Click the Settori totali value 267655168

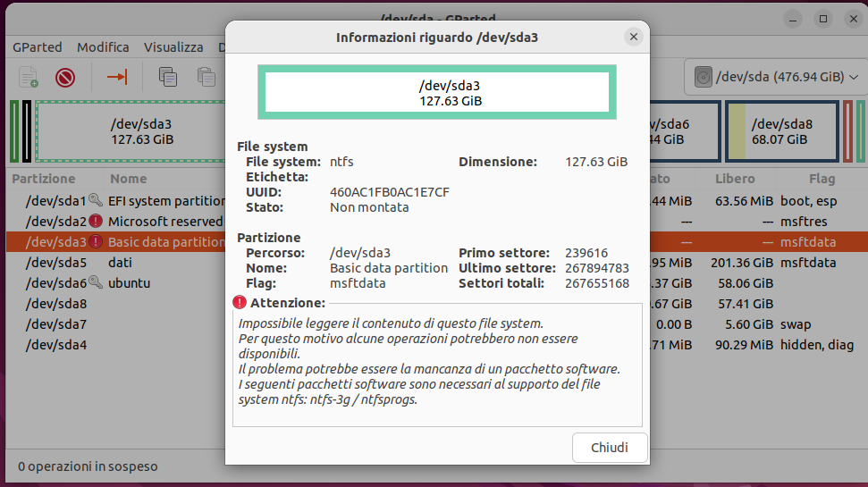tap(597, 283)
